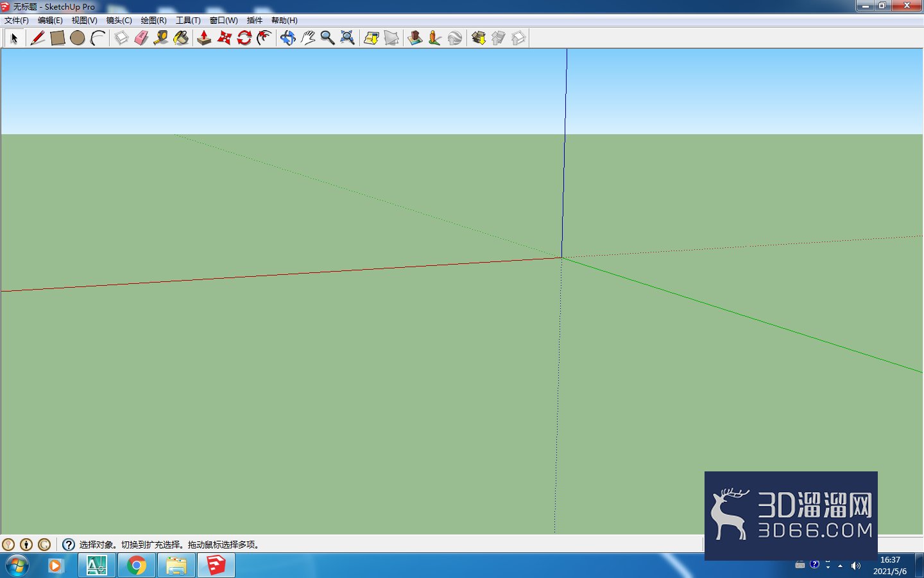This screenshot has height=578, width=924.
Task: Click the volume speaker tray icon
Action: tap(855, 566)
